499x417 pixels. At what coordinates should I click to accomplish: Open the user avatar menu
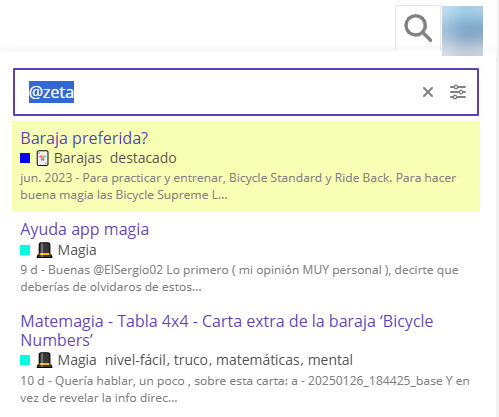point(462,31)
